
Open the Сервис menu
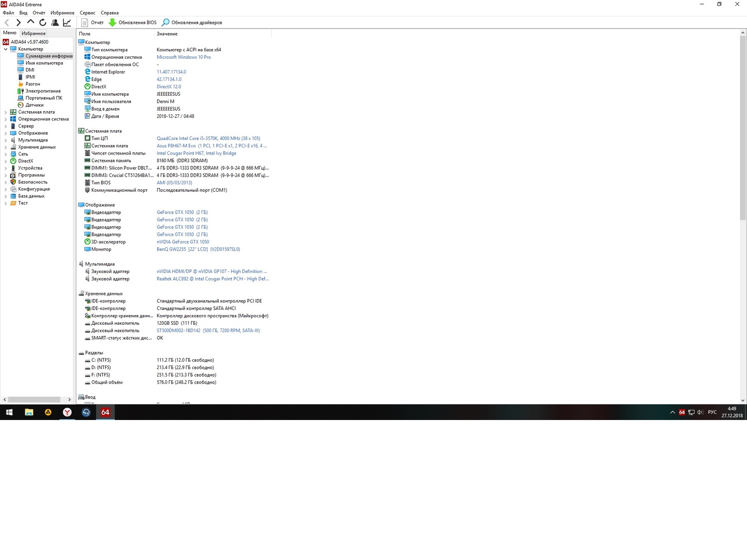click(87, 13)
